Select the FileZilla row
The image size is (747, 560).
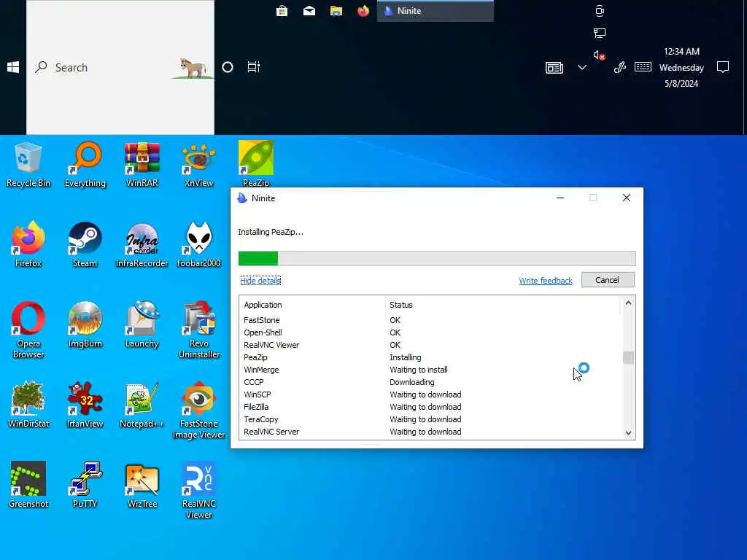coord(430,407)
